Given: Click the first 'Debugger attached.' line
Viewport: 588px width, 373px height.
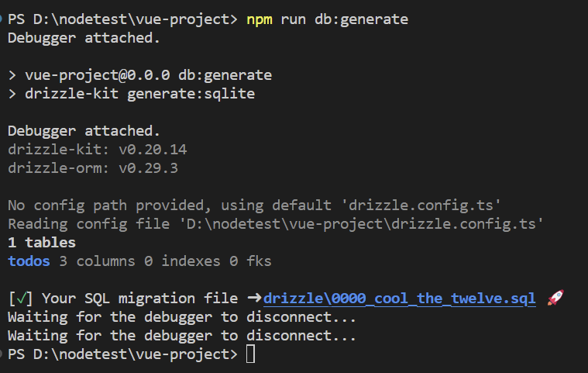Looking at the screenshot, I should [84, 37].
